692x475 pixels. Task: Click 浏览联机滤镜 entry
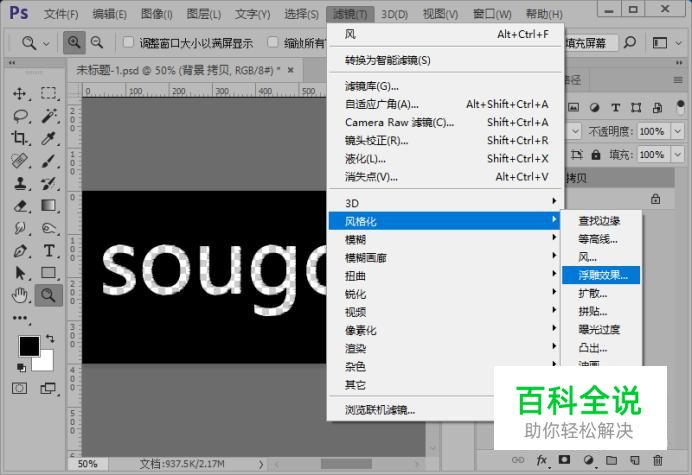point(410,410)
